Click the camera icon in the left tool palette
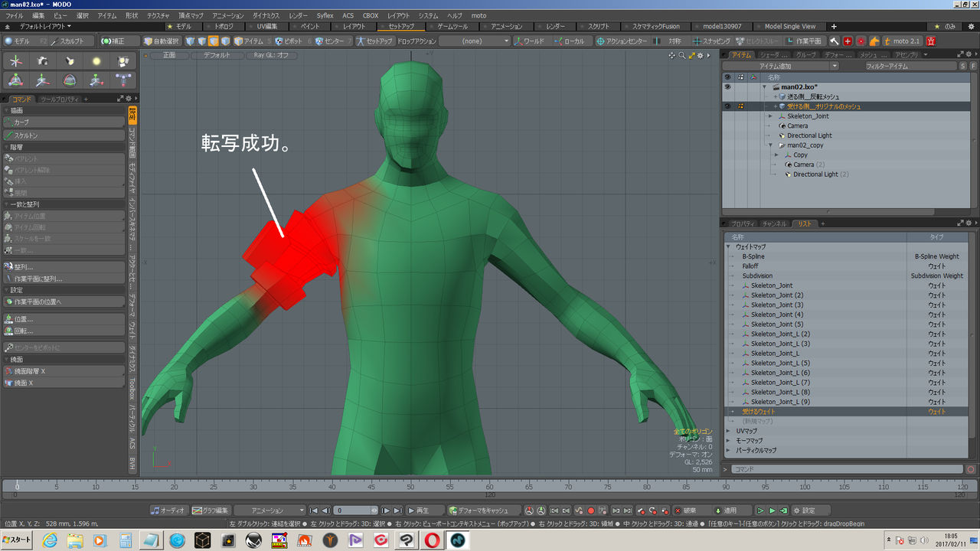Image resolution: width=980 pixels, height=551 pixels. click(43, 61)
